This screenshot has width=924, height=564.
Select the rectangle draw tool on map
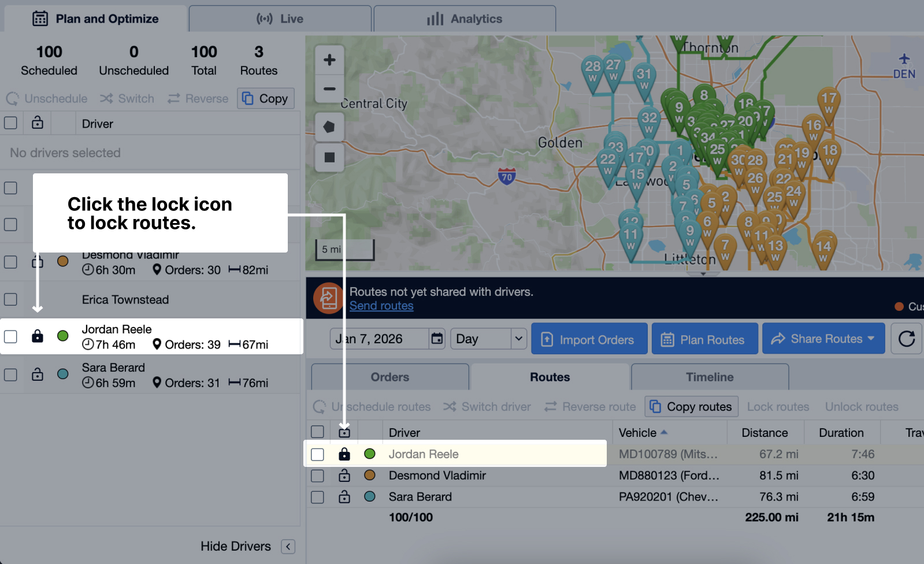click(329, 157)
